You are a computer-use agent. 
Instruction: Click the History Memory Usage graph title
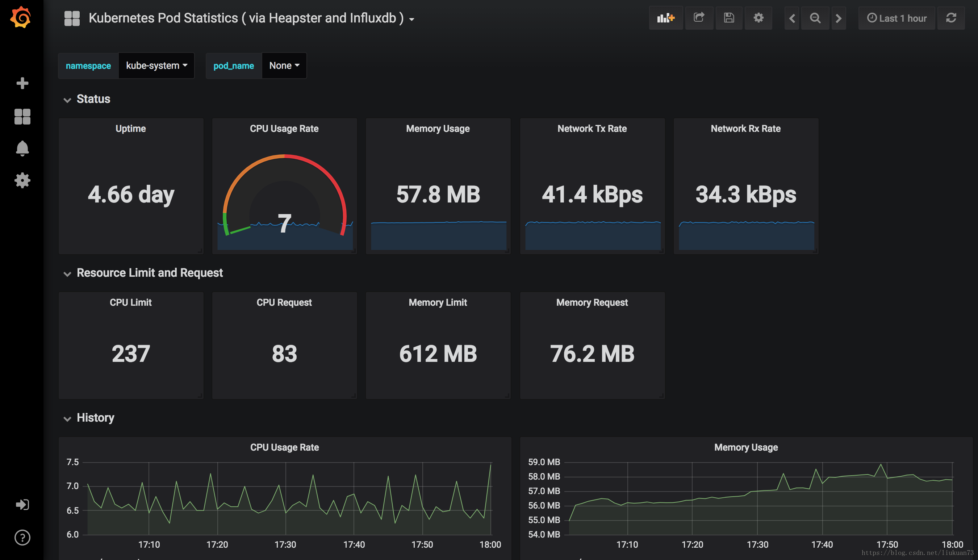coord(746,448)
